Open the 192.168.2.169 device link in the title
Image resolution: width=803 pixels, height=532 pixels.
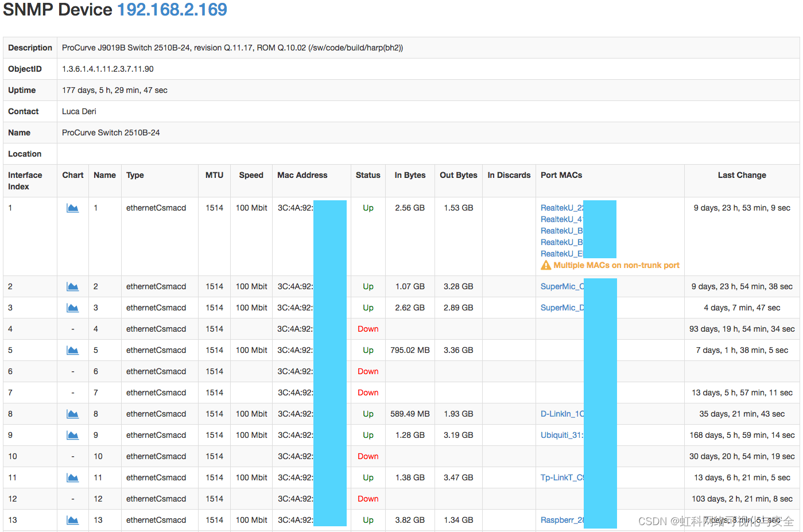point(172,10)
